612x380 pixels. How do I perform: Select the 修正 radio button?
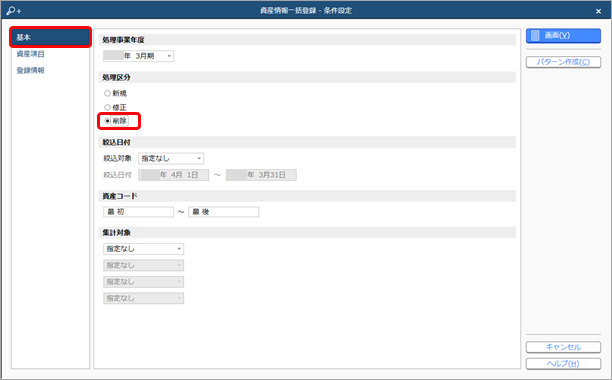107,107
